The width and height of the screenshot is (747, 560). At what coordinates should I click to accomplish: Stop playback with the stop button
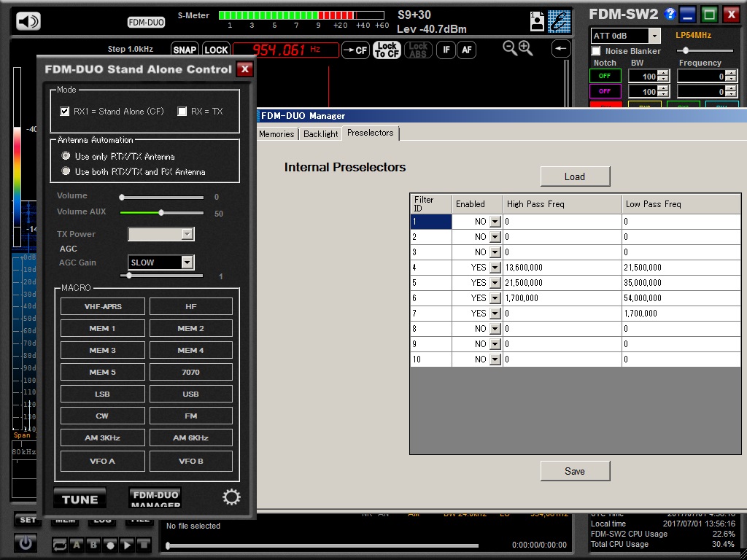tap(144, 544)
